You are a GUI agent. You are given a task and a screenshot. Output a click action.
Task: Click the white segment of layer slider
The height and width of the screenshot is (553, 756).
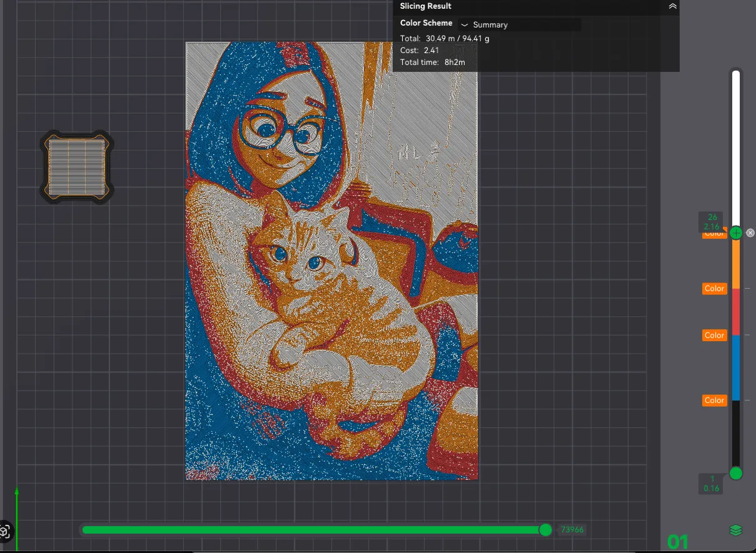click(x=736, y=150)
